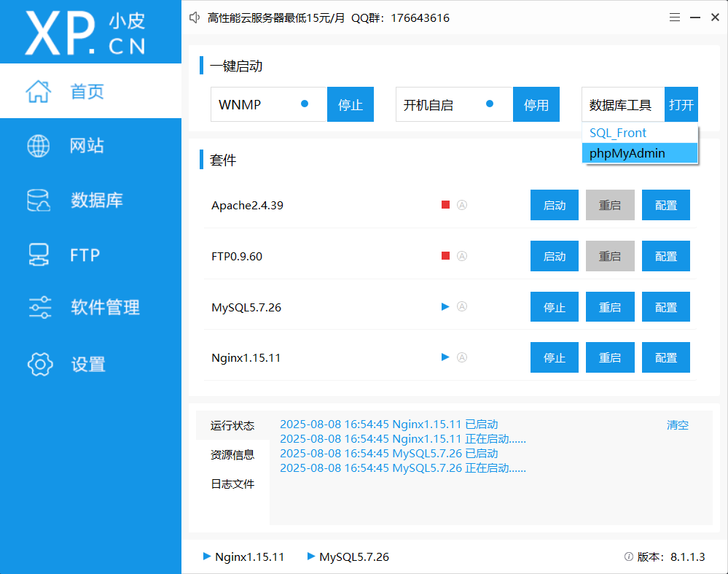Open the 数据库工具 dropdown

pyautogui.click(x=623, y=104)
